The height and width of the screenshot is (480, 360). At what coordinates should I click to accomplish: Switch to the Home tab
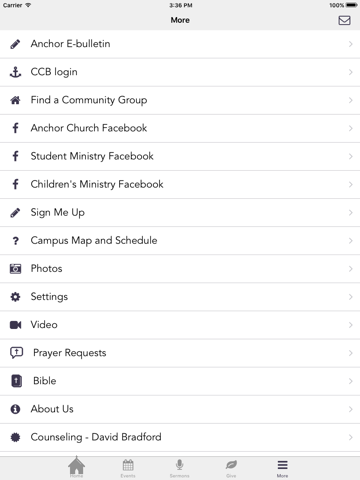point(77,467)
